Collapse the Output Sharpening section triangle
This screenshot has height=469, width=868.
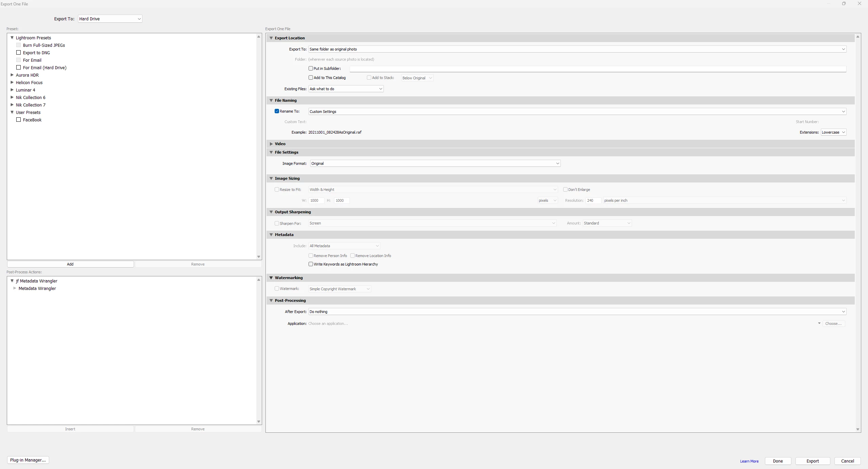pyautogui.click(x=271, y=212)
